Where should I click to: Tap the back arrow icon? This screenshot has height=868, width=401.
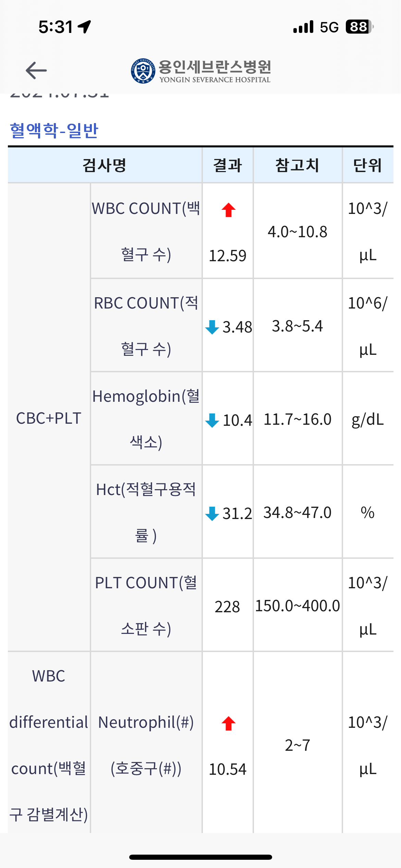coord(36,71)
